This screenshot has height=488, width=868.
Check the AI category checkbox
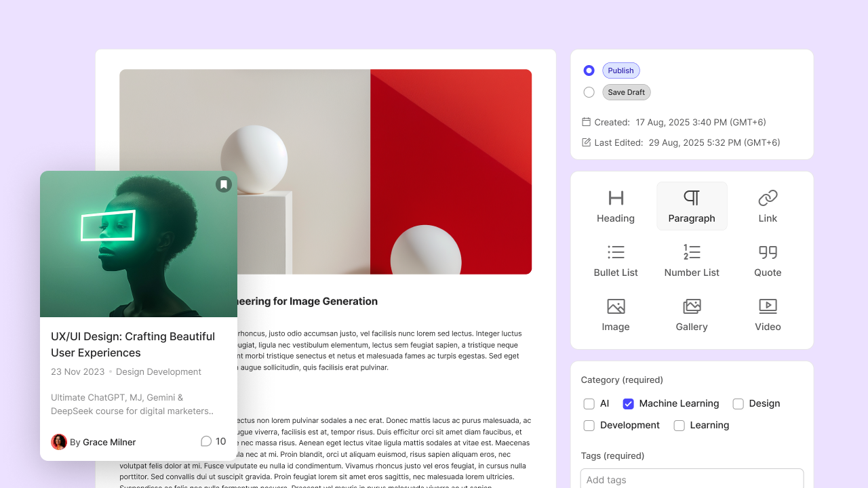coord(589,403)
